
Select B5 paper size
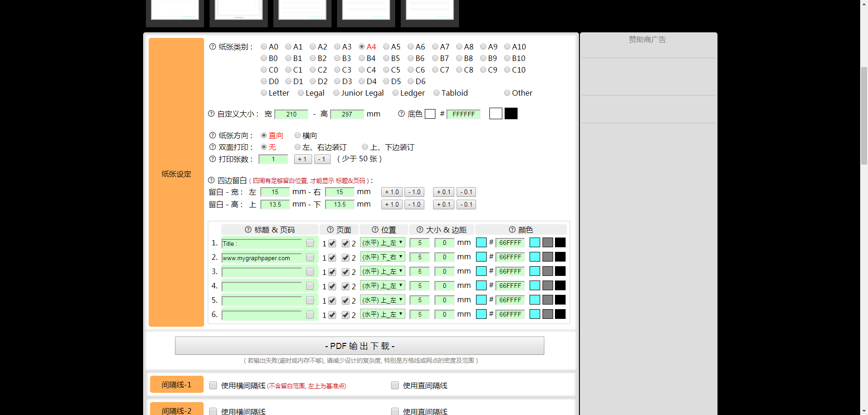pos(386,58)
